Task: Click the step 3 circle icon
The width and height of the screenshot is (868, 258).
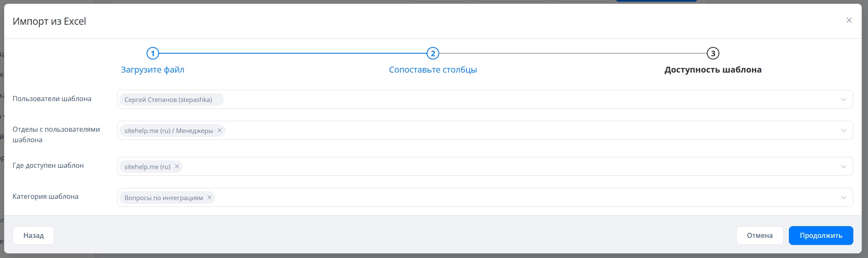Action: (713, 54)
